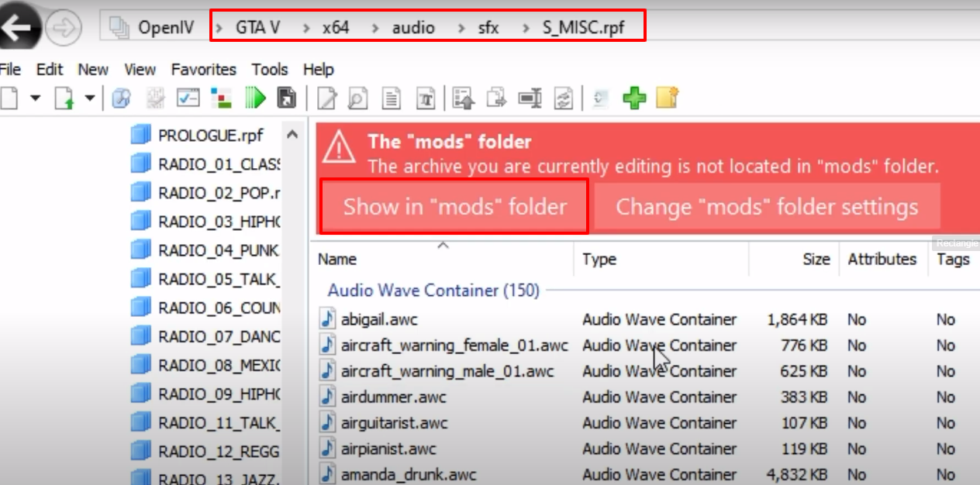Screen dimensions: 980x485
Task: Click the green play arrow toolbar icon
Action: pyautogui.click(x=255, y=98)
